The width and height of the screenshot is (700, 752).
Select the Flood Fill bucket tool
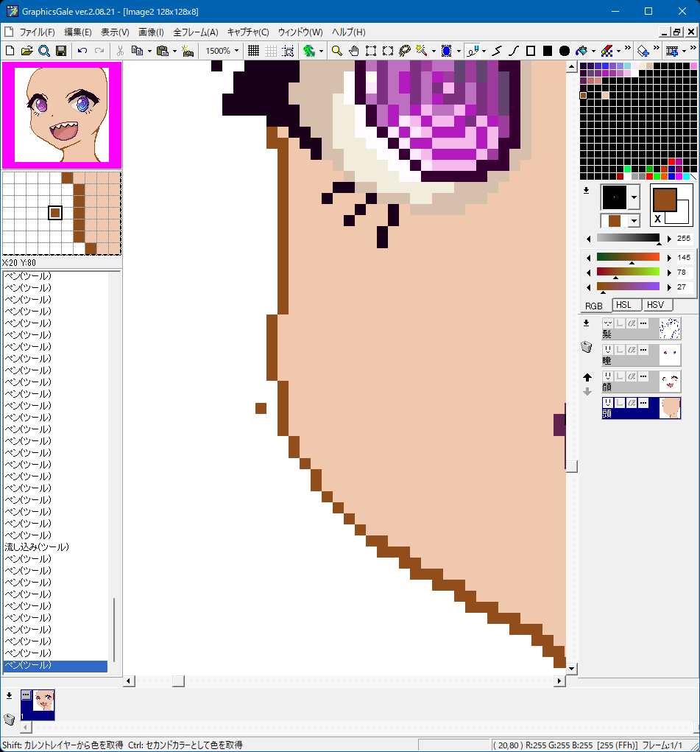click(581, 51)
